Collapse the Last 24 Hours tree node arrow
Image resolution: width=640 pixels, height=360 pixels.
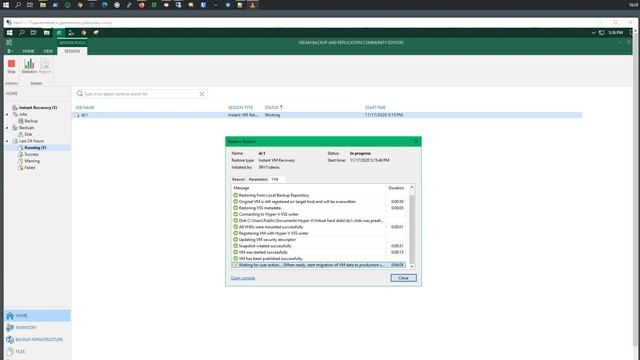[x=7, y=141]
